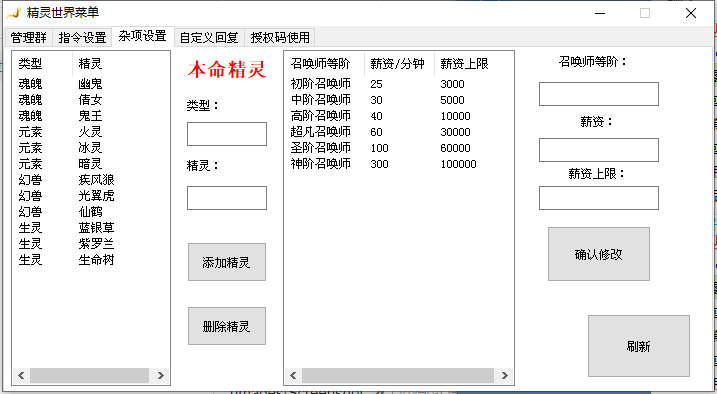Screen dimensions: 717x394
Task: Click salary cap value 100000
Action: (x=459, y=164)
